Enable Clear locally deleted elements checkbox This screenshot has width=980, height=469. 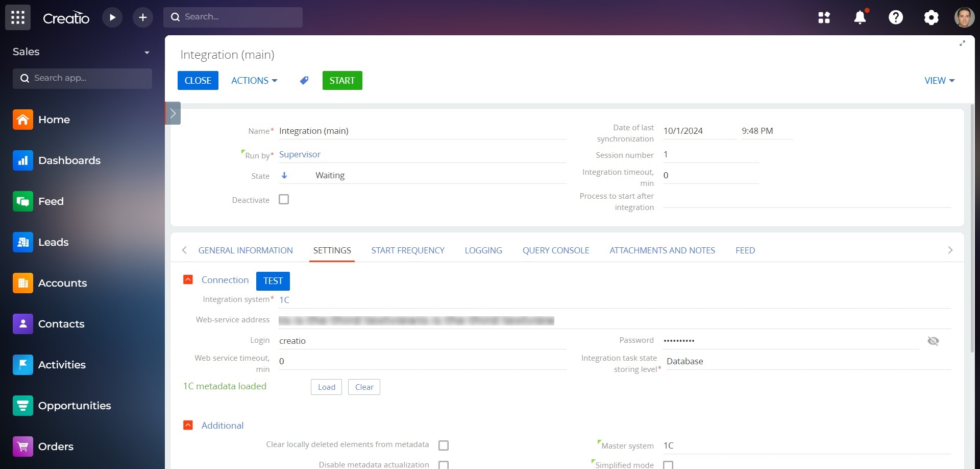click(x=444, y=445)
